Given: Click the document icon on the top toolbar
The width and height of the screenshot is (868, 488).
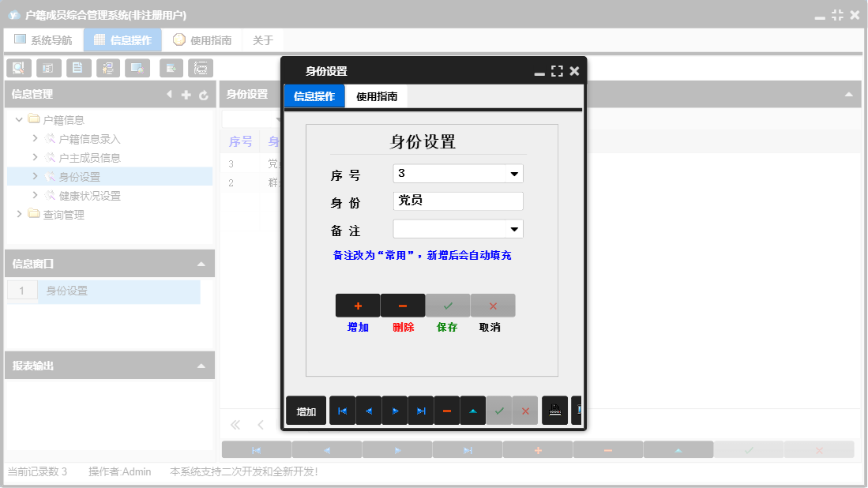Looking at the screenshot, I should [78, 68].
